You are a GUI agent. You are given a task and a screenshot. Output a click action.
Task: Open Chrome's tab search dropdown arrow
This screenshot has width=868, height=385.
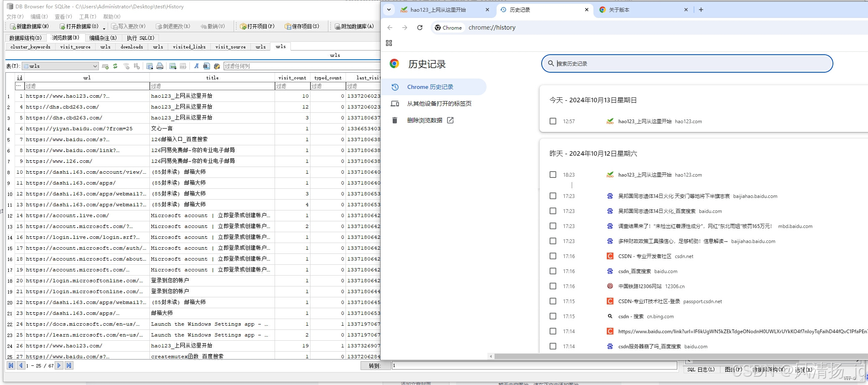coord(389,10)
